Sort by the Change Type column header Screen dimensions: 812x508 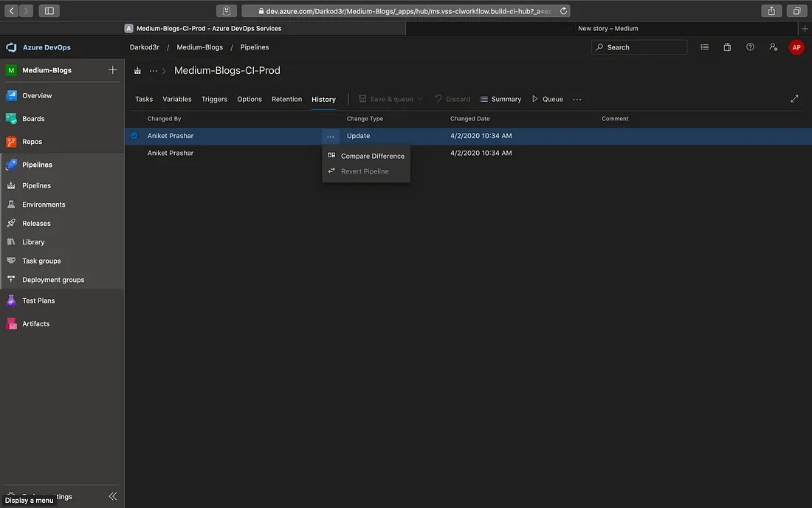pos(365,119)
